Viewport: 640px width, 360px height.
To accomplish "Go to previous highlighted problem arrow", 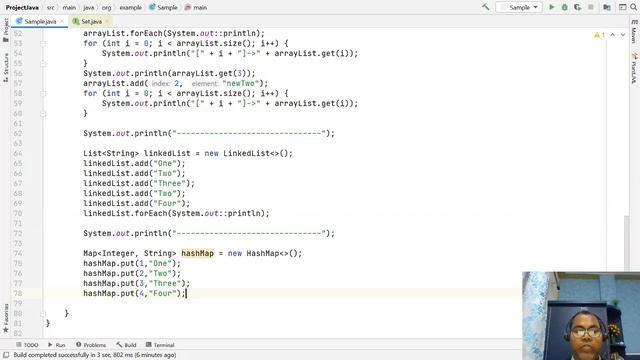I will [x=613, y=35].
